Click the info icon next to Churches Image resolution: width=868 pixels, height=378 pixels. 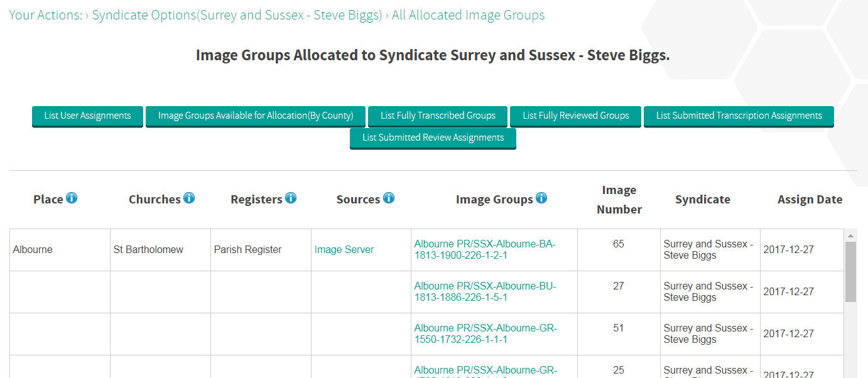click(x=189, y=198)
